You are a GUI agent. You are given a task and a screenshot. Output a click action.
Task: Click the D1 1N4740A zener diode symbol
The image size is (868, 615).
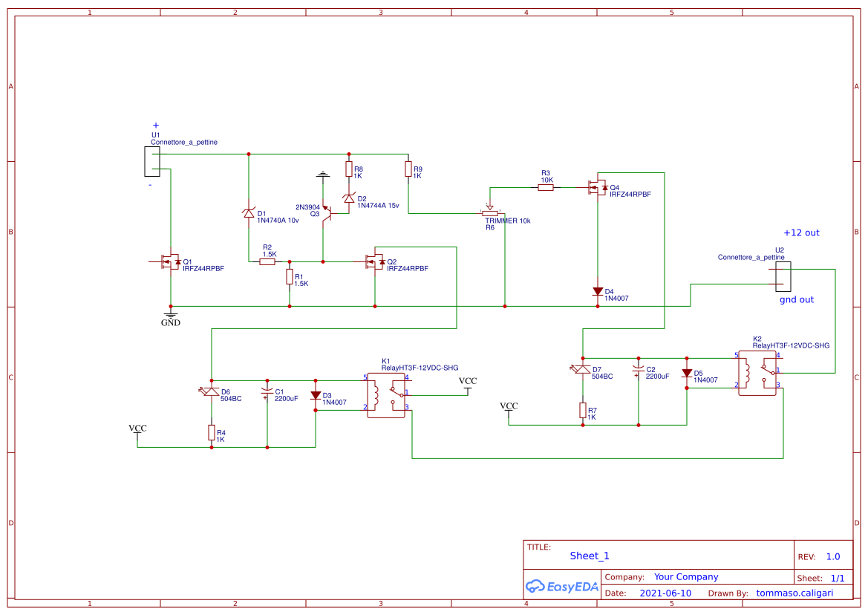249,214
